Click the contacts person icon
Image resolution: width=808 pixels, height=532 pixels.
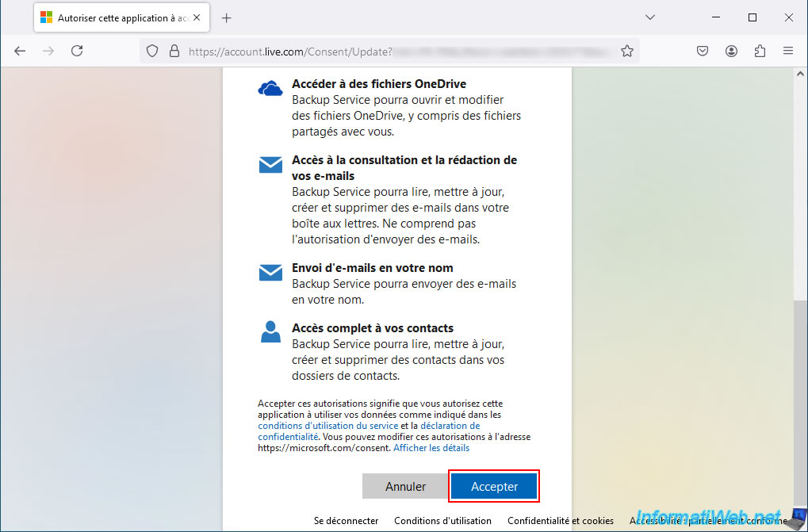click(270, 331)
